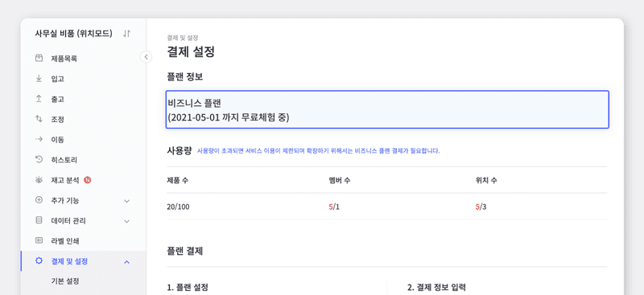
Task: Click the 결제 및 설정 breadcrumb link
Action: pos(183,38)
